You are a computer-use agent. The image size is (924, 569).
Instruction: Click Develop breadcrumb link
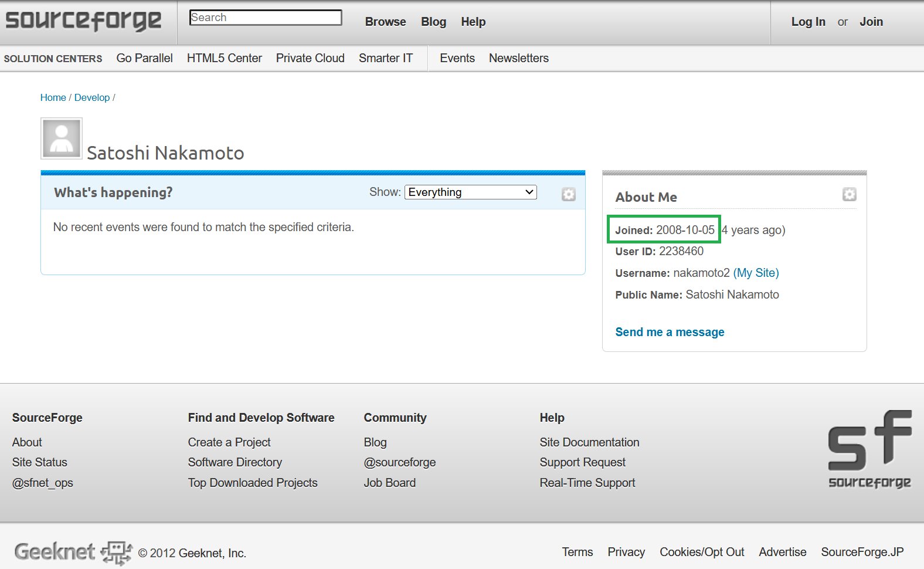92,97
